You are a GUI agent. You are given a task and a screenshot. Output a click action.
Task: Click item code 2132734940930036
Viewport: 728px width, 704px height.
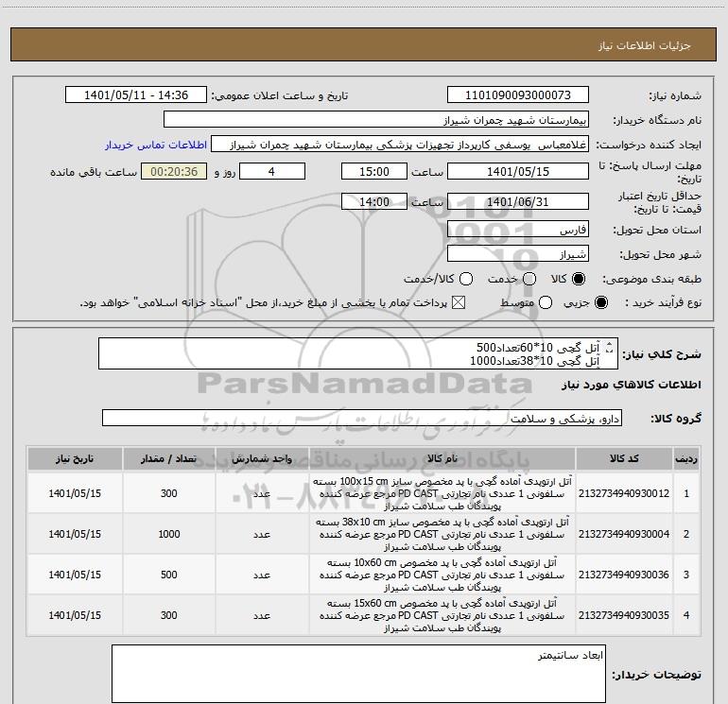[624, 575]
